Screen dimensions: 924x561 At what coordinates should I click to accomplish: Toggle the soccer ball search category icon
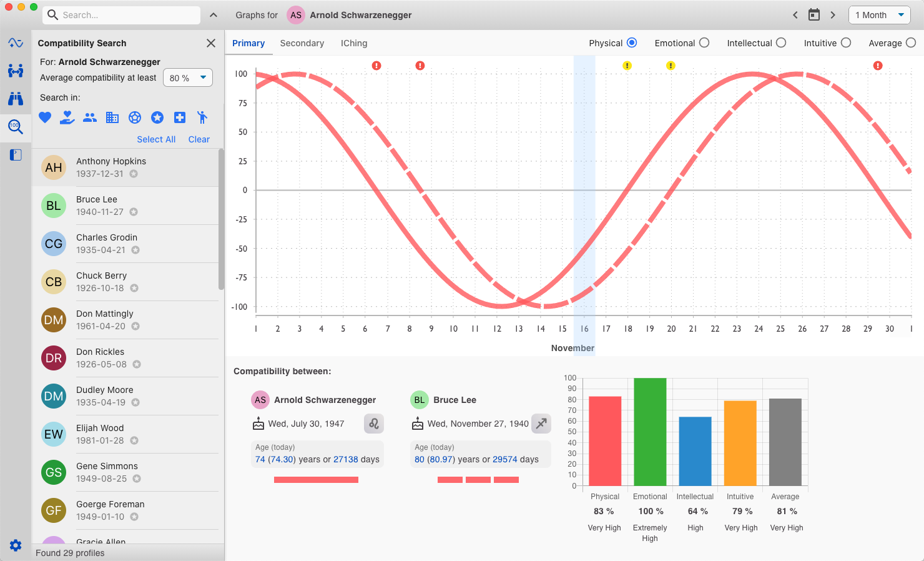(135, 117)
